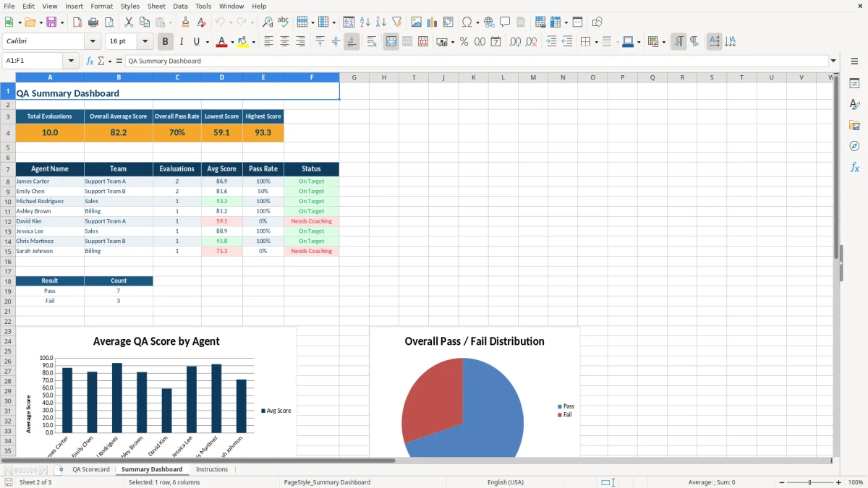Toggle Bold formatting
The height and width of the screenshot is (488, 868).
(x=166, y=42)
